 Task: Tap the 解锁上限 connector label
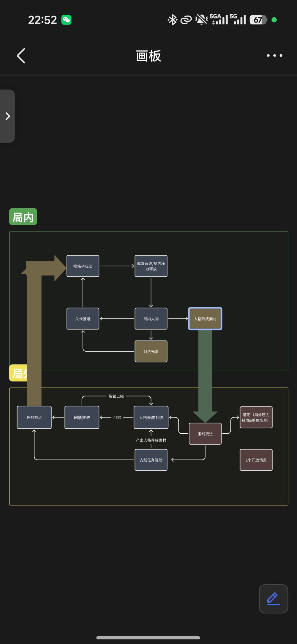click(116, 396)
